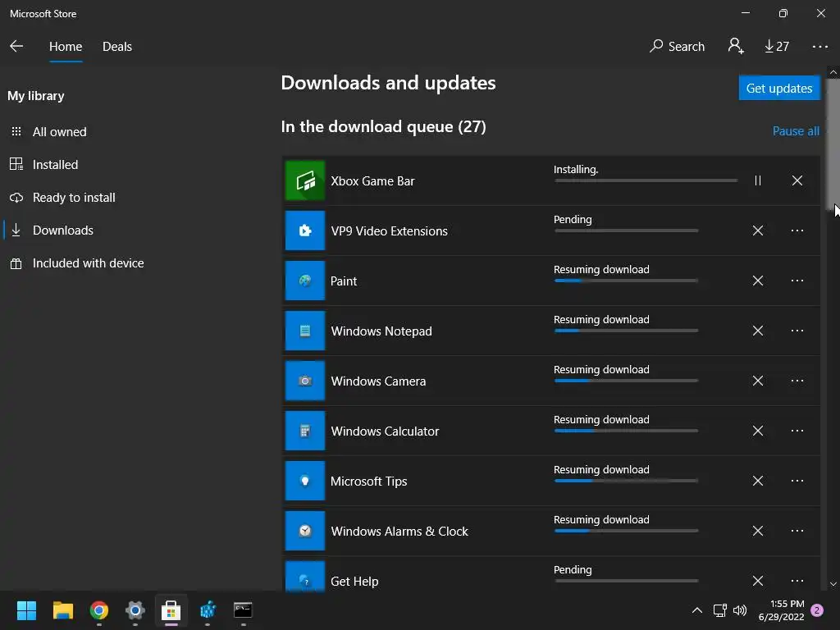Click the Windows Camera app icon
The height and width of the screenshot is (630, 840).
[x=305, y=381]
